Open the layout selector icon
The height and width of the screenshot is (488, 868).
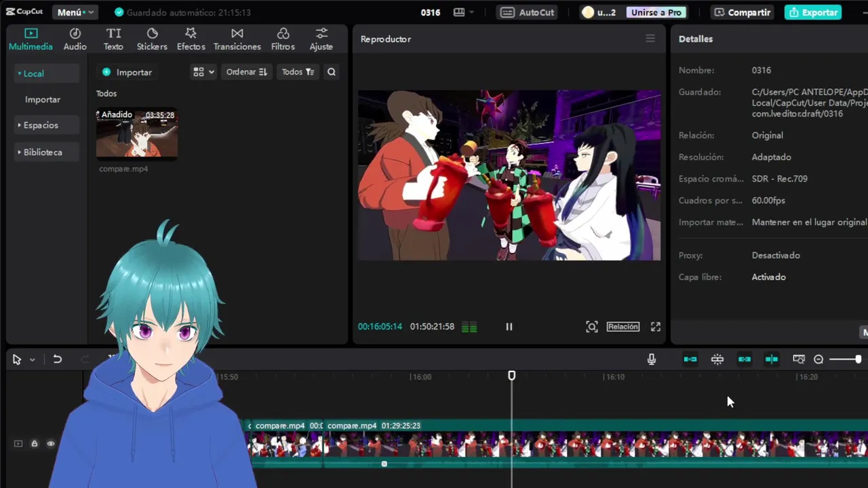pyautogui.click(x=459, y=12)
